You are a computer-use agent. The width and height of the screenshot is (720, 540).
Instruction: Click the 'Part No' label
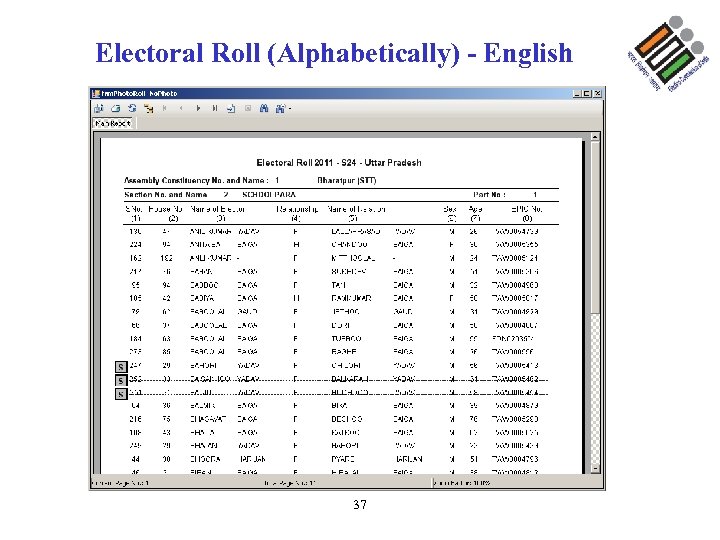tap(489, 195)
